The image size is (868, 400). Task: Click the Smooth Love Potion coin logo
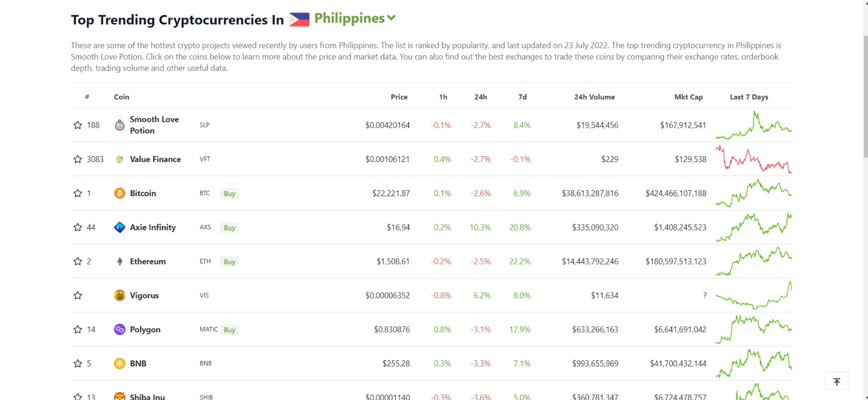pos(120,125)
